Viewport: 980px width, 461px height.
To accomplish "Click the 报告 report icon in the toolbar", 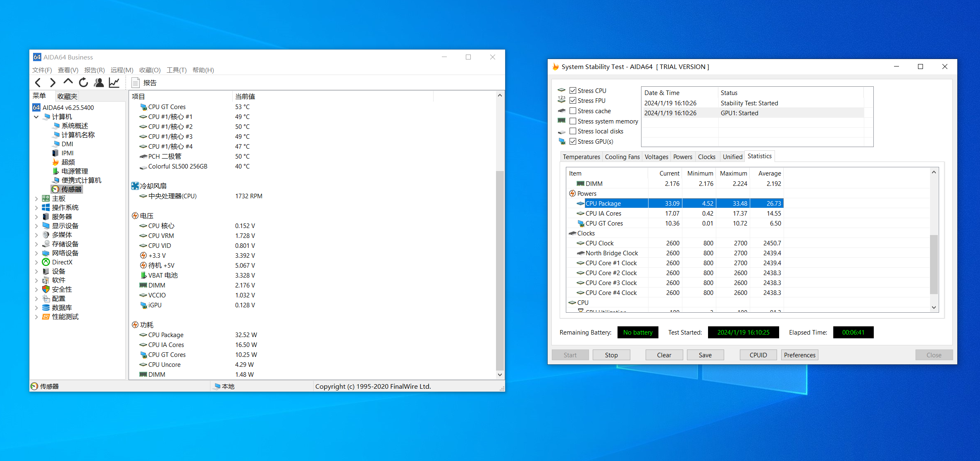I will pos(136,83).
